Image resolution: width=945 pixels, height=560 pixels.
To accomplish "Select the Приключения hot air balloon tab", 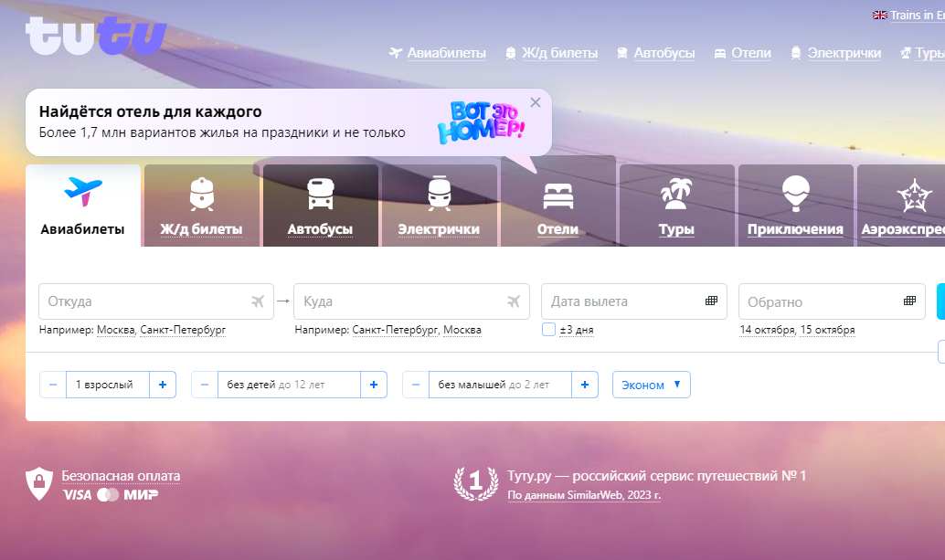I will click(795, 206).
